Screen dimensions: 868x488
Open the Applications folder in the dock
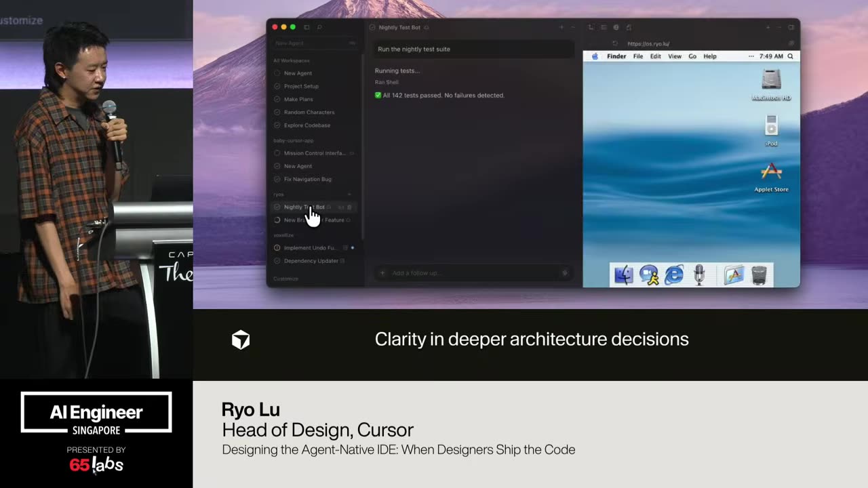pyautogui.click(x=734, y=274)
